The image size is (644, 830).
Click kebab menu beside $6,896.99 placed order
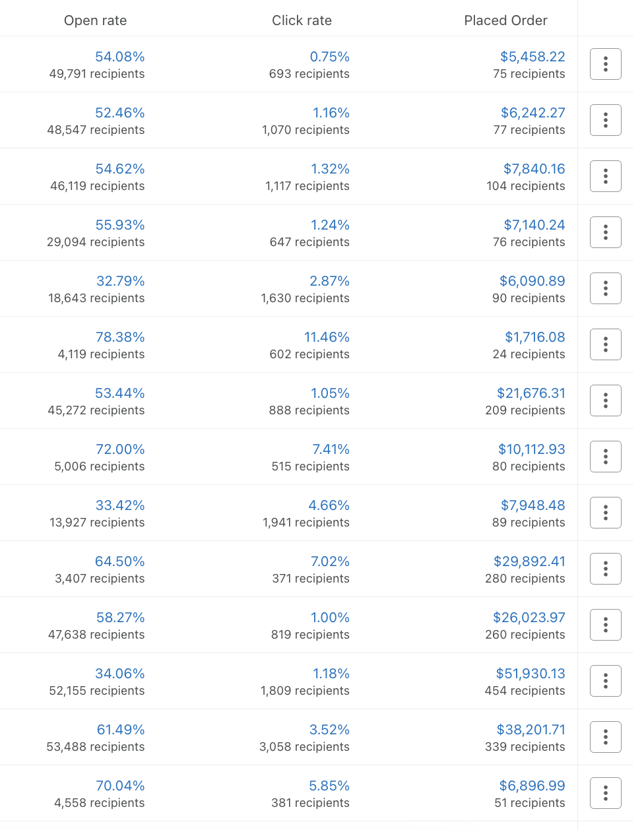point(605,793)
